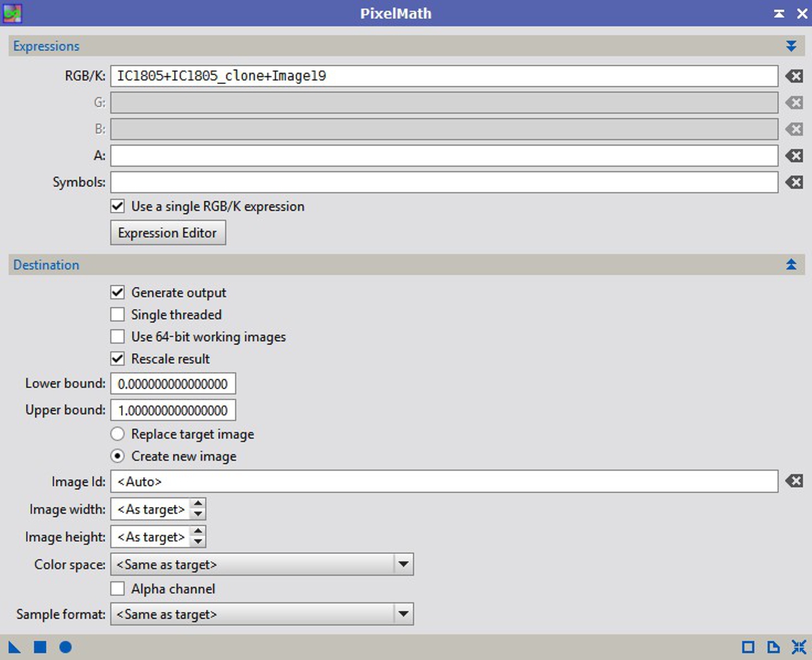Clear the Image Id field

(794, 481)
